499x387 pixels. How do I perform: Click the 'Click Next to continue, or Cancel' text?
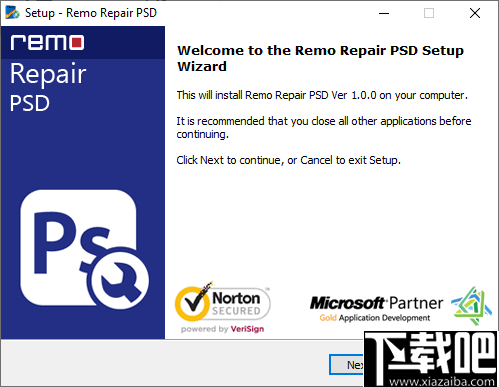pyautogui.click(x=254, y=160)
